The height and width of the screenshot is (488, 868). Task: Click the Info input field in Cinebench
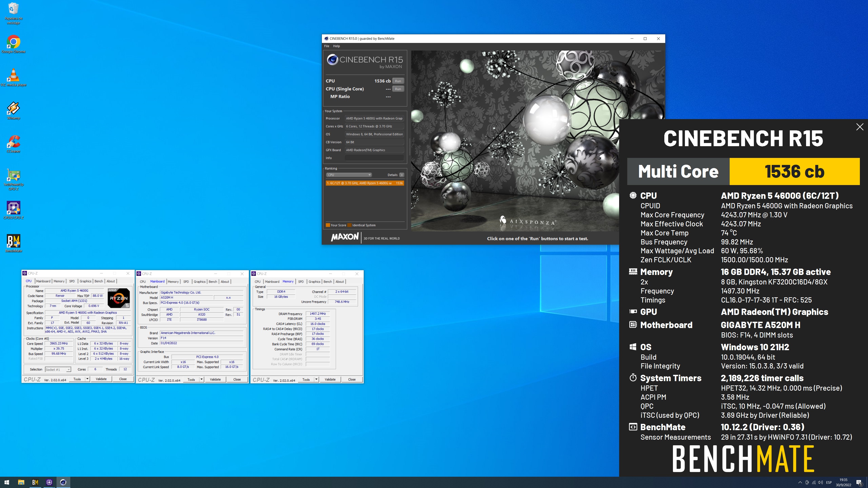tap(374, 158)
